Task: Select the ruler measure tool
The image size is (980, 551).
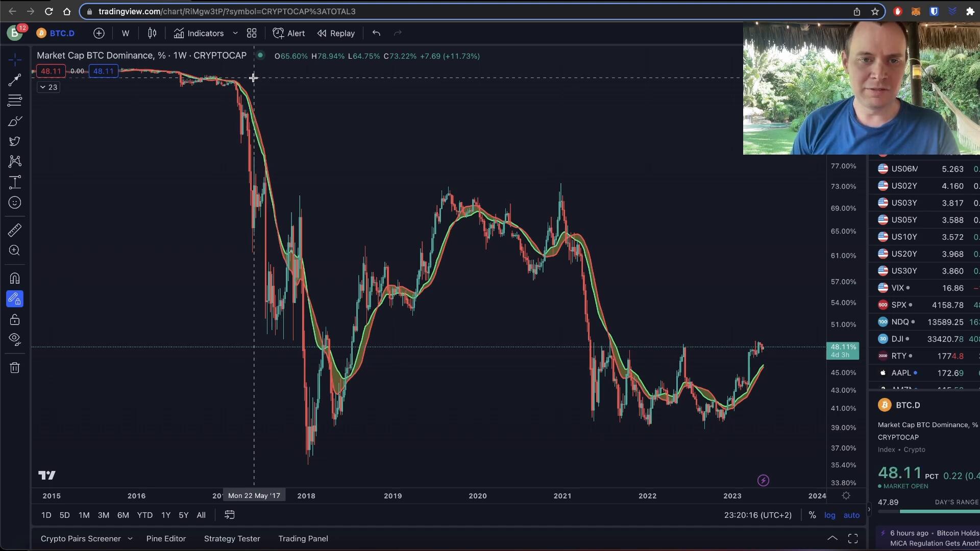Action: pos(15,230)
